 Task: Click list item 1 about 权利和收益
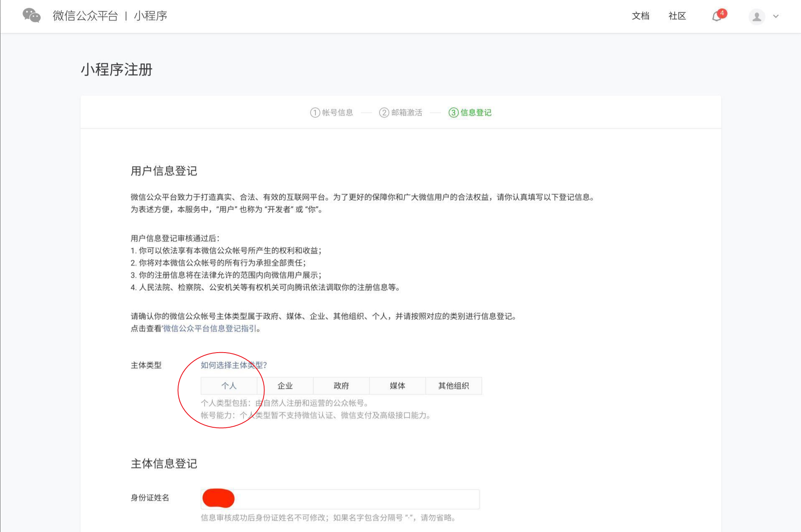point(226,250)
